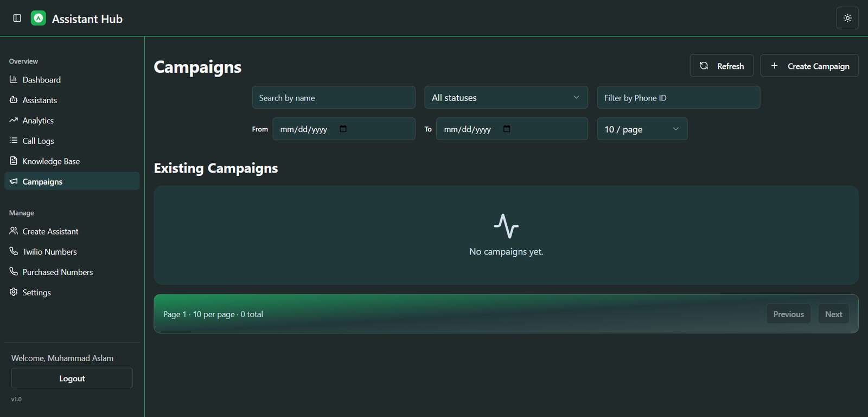Open Purchased Numbers in the sidebar
This screenshot has width=868, height=417.
coord(58,272)
